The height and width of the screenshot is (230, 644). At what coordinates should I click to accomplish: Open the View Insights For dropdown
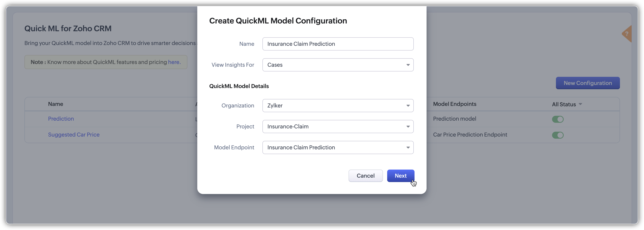click(x=338, y=65)
